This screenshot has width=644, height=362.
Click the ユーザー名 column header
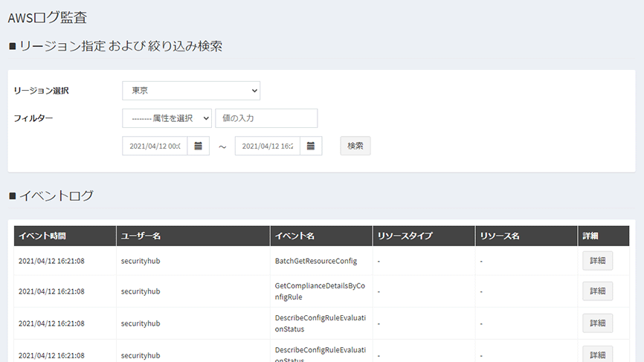point(193,236)
